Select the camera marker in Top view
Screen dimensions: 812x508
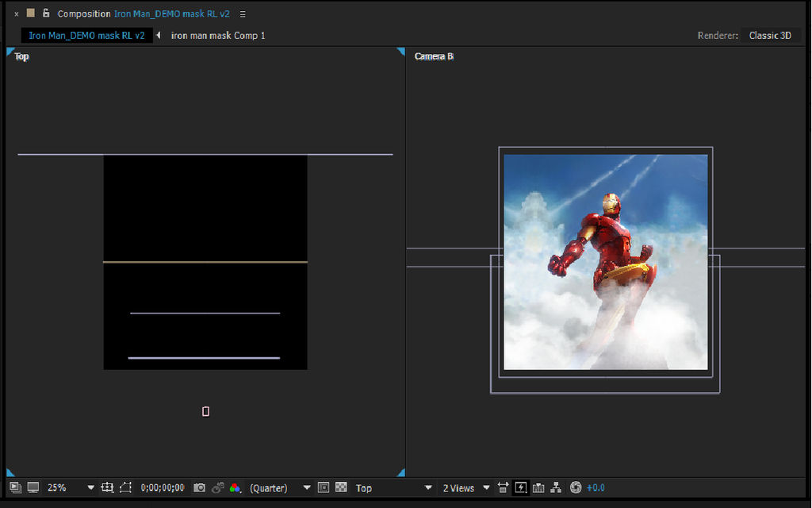point(205,411)
